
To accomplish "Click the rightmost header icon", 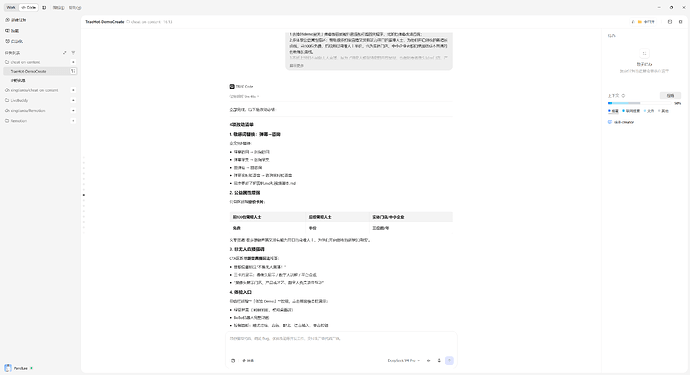I will [x=680, y=22].
